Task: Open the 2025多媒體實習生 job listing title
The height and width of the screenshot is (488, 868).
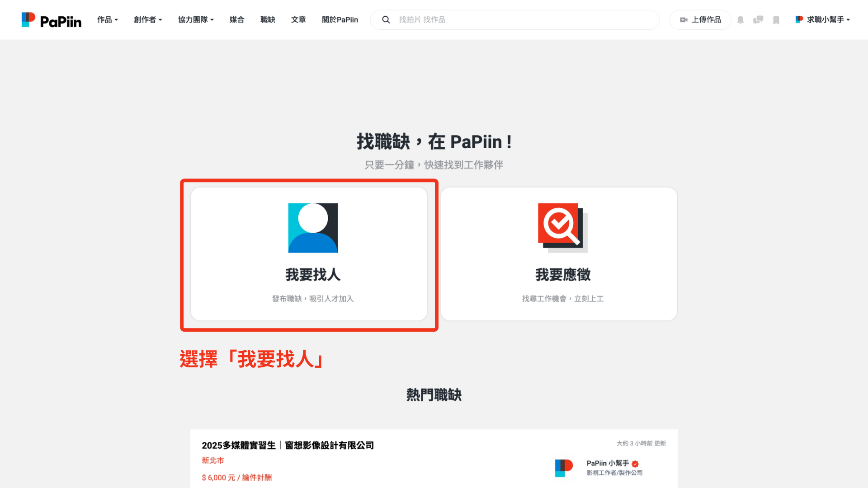Action: 288,446
